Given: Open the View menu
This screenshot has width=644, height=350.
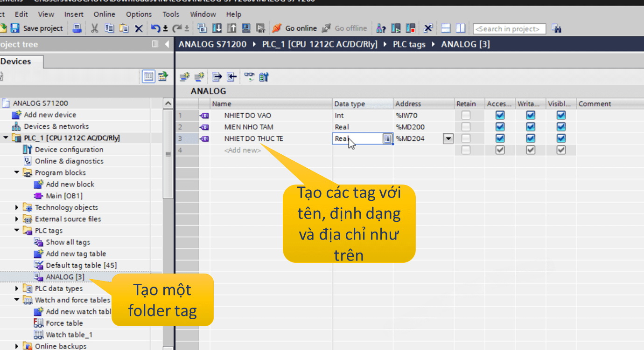Looking at the screenshot, I should tap(46, 14).
